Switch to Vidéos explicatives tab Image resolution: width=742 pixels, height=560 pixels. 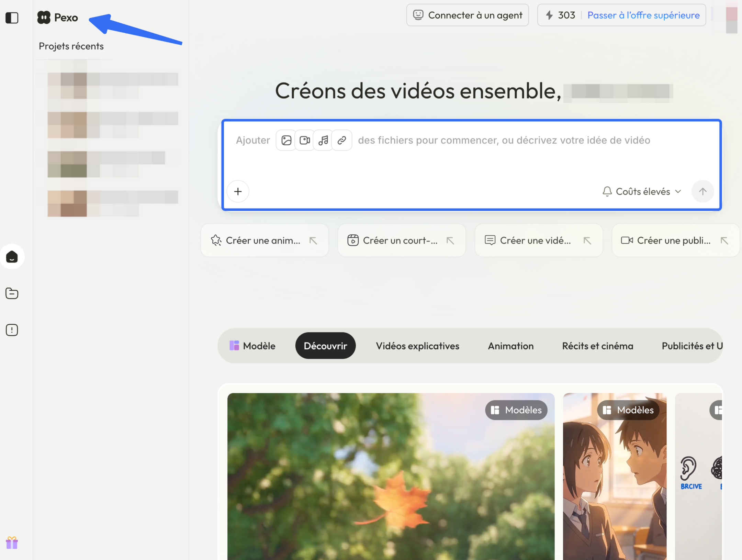click(417, 346)
